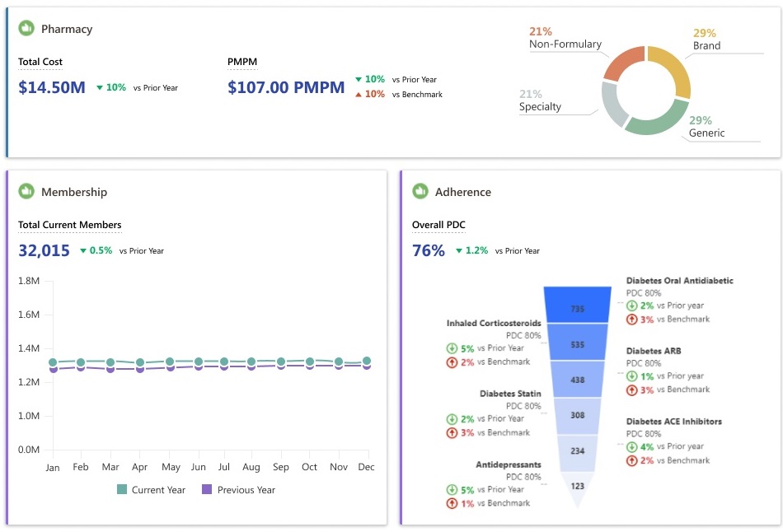
Task: Click the Antidepressants heading
Action: tap(509, 464)
